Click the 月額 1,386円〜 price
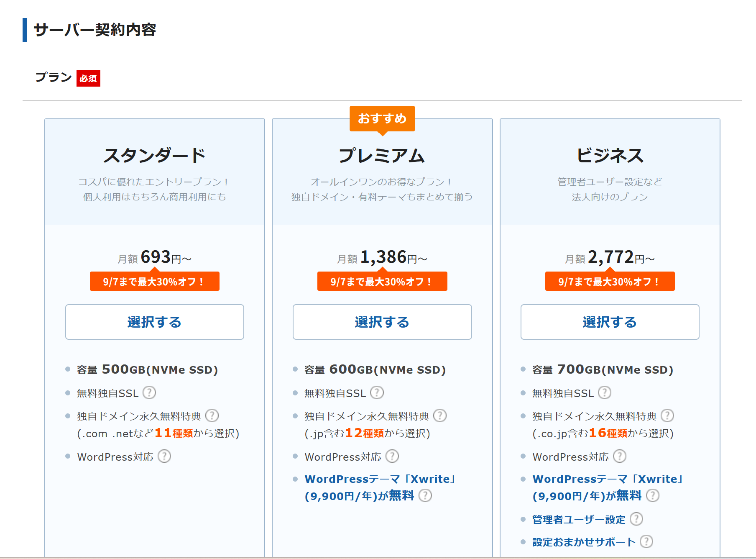 click(x=382, y=257)
